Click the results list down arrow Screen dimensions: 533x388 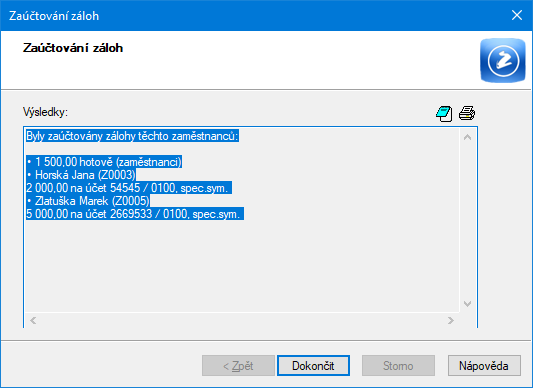click(x=467, y=304)
